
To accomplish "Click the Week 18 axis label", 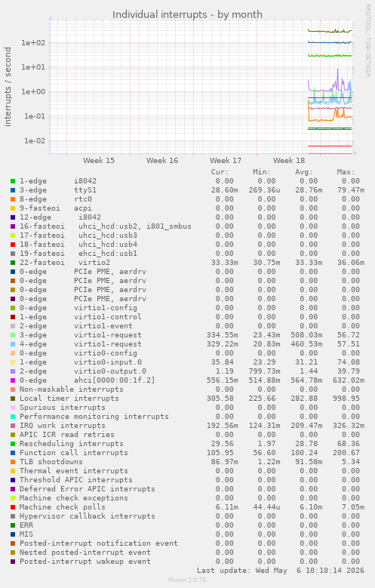I will tap(289, 161).
